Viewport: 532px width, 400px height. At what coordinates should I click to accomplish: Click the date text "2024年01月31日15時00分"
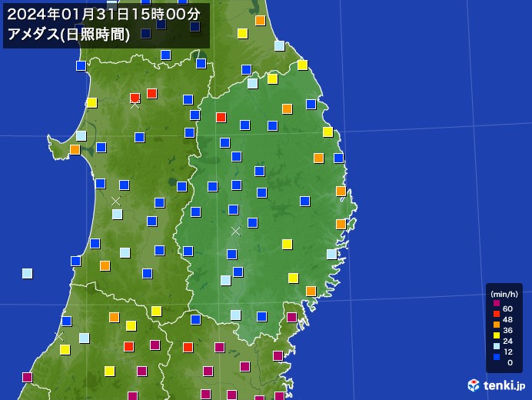(104, 15)
